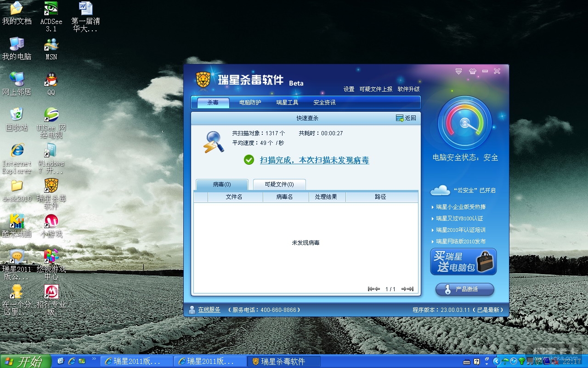
Task: Launch the MSN desktop shortcut
Action: coord(51,49)
